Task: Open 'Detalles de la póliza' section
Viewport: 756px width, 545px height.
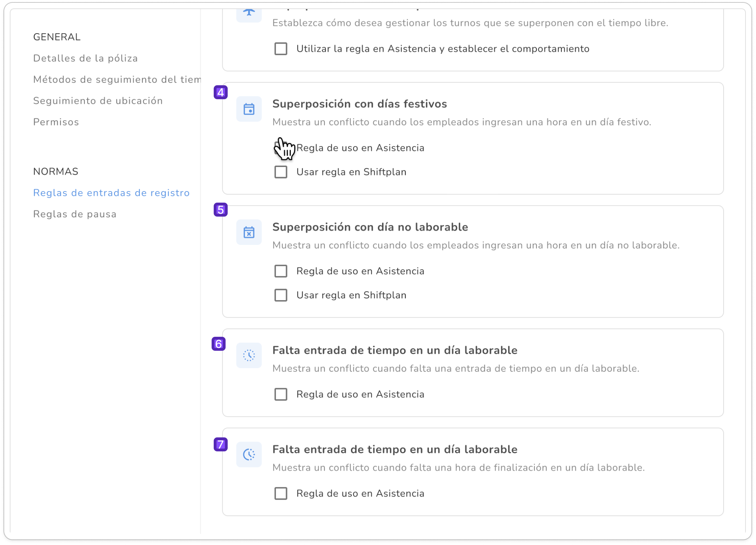Action: (86, 58)
